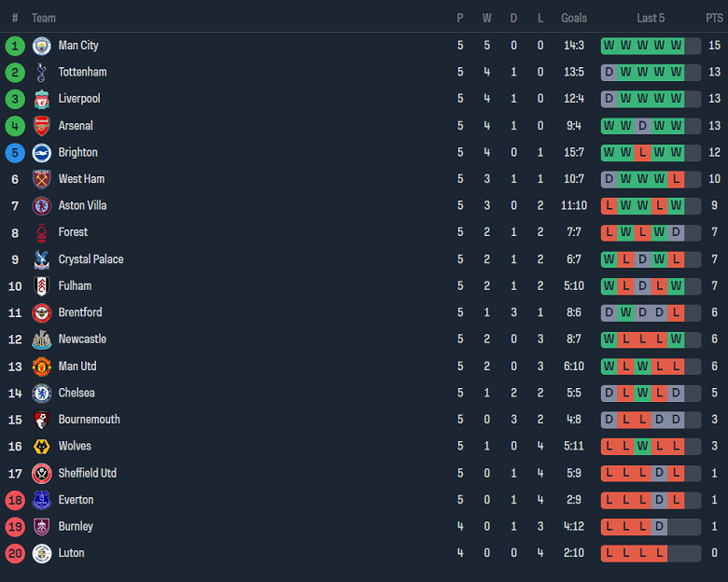728x582 pixels.
Task: Click the Newcastle club crest icon
Action: (41, 339)
